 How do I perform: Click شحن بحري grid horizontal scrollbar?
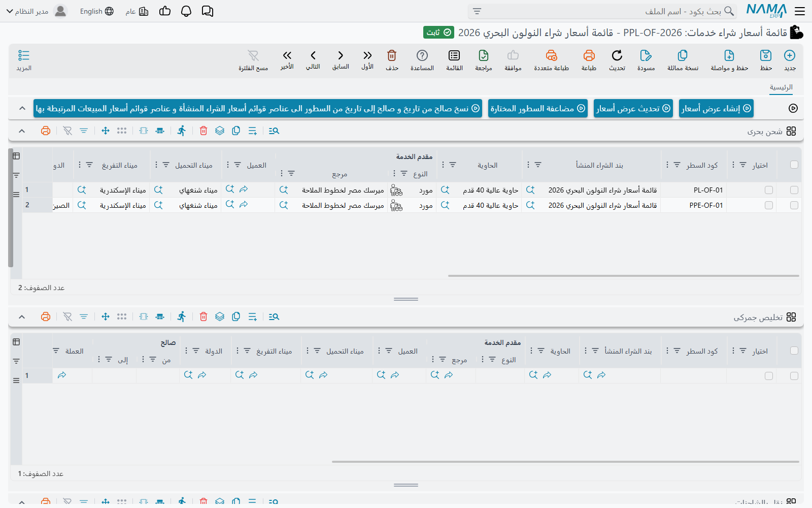(624, 276)
